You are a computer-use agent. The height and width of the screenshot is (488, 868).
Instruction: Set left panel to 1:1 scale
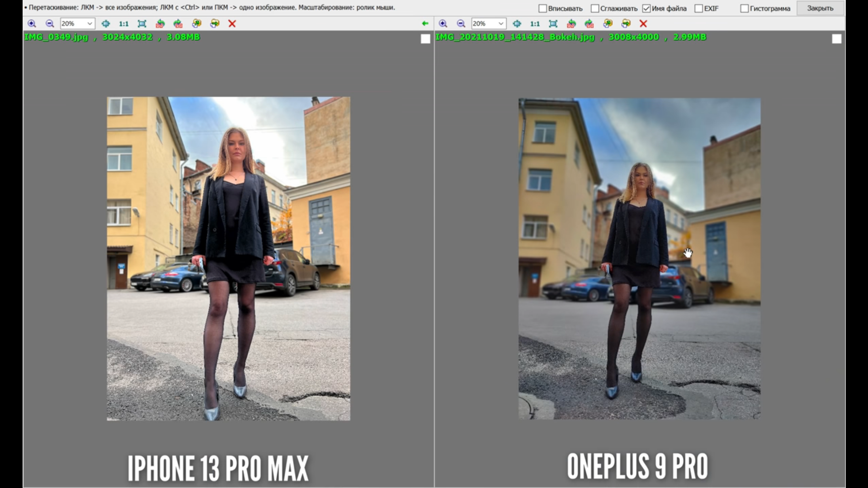[x=123, y=23]
